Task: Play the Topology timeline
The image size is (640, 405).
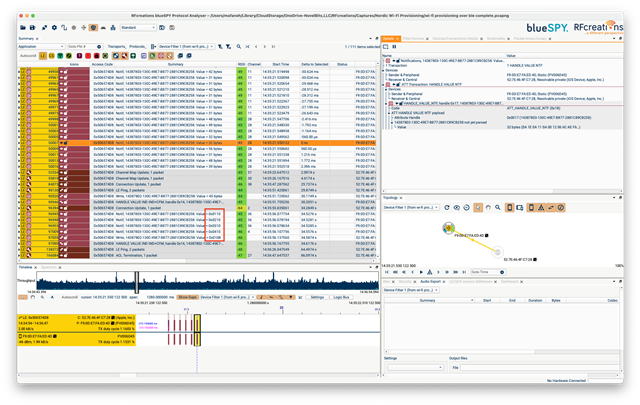Action: [421, 272]
